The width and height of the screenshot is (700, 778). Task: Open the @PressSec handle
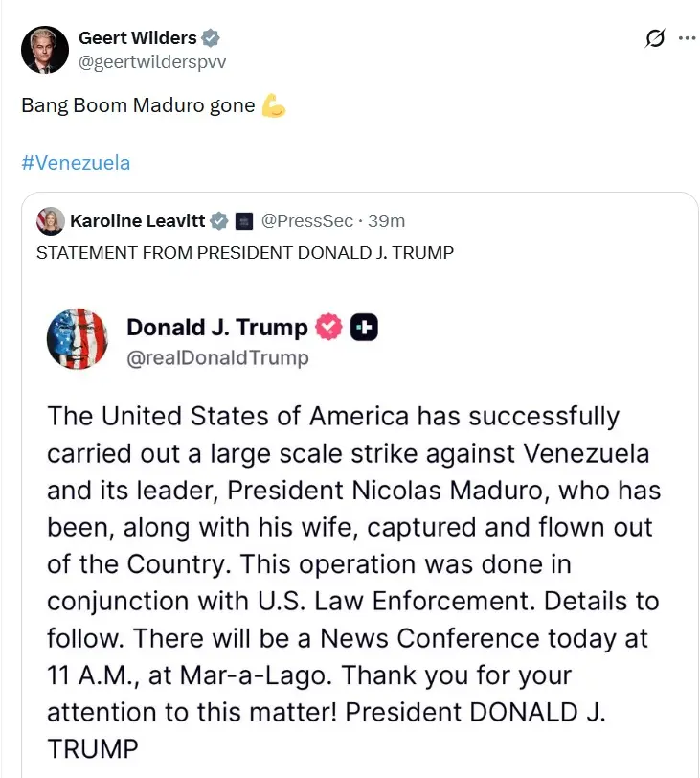pos(305,221)
